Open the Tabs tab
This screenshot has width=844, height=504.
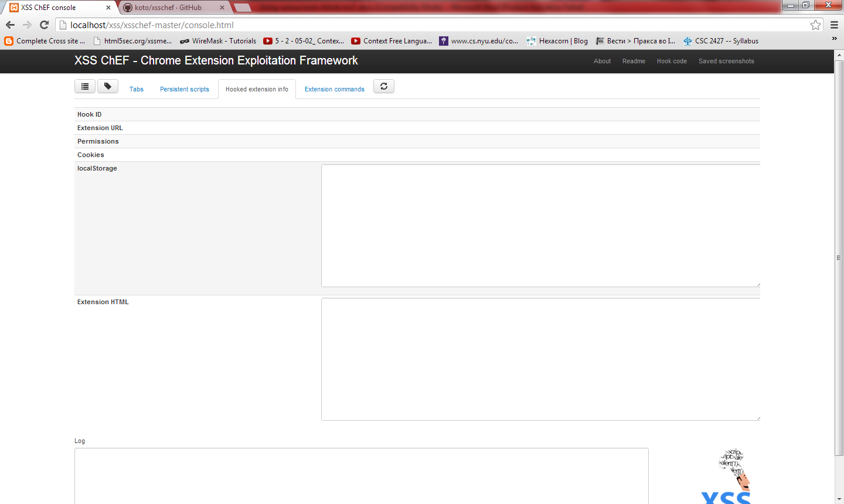click(137, 89)
